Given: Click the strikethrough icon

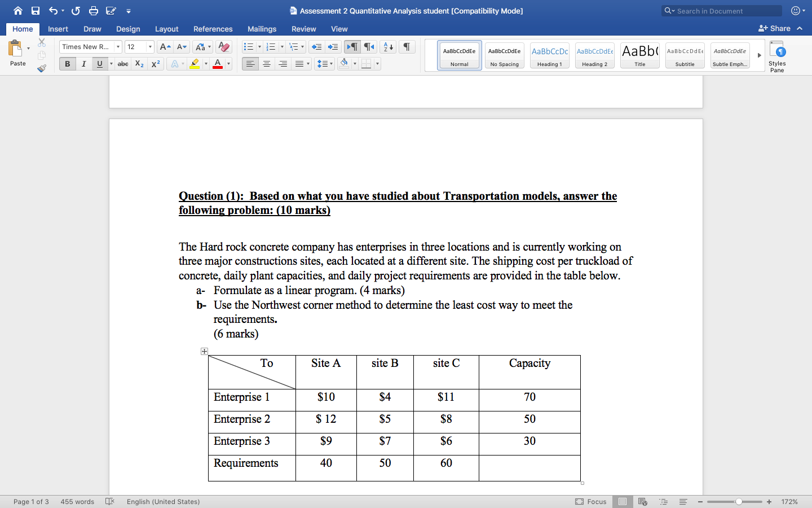Looking at the screenshot, I should [123, 64].
